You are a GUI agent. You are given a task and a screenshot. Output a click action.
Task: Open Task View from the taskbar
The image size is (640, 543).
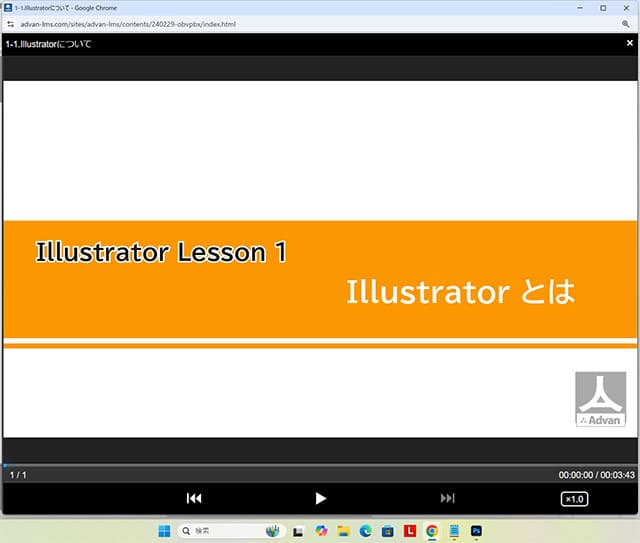click(x=298, y=531)
